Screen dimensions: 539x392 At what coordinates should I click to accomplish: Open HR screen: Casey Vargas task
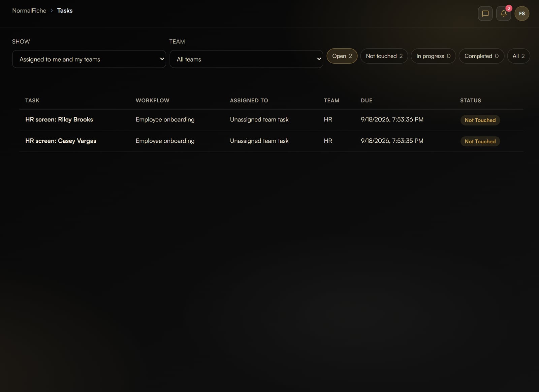click(x=61, y=141)
